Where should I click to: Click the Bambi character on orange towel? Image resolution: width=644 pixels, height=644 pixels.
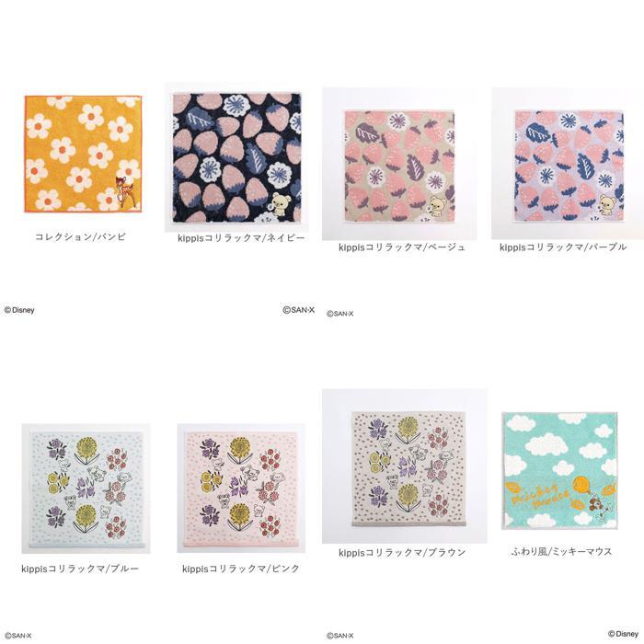coord(122,190)
